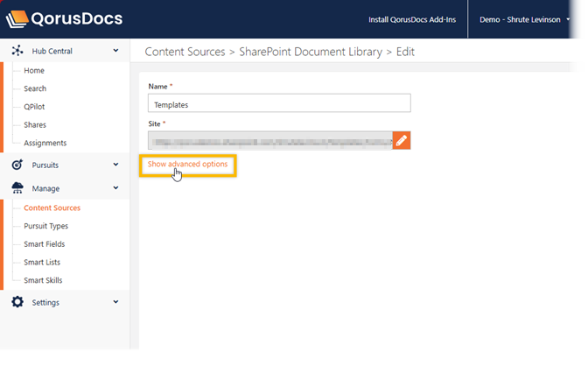This screenshot has width=588, height=366.
Task: Click the Name input field containing Templates
Action: [x=278, y=104]
